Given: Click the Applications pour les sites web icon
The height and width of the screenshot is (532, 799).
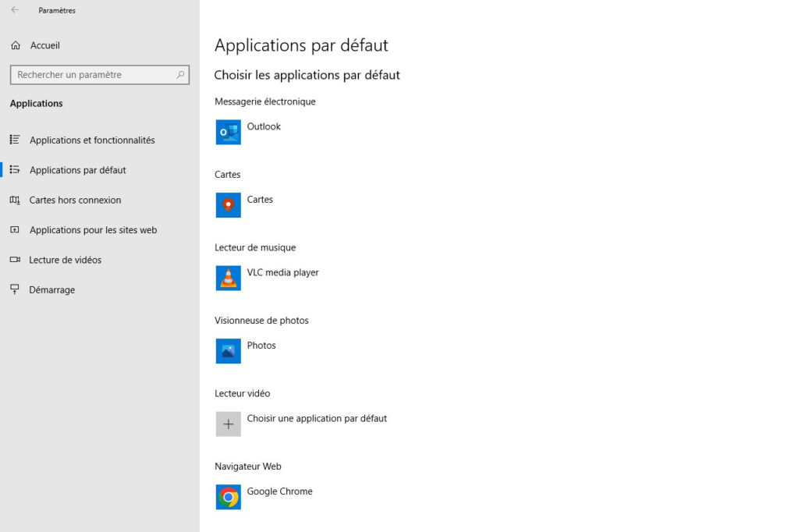Looking at the screenshot, I should 15,229.
